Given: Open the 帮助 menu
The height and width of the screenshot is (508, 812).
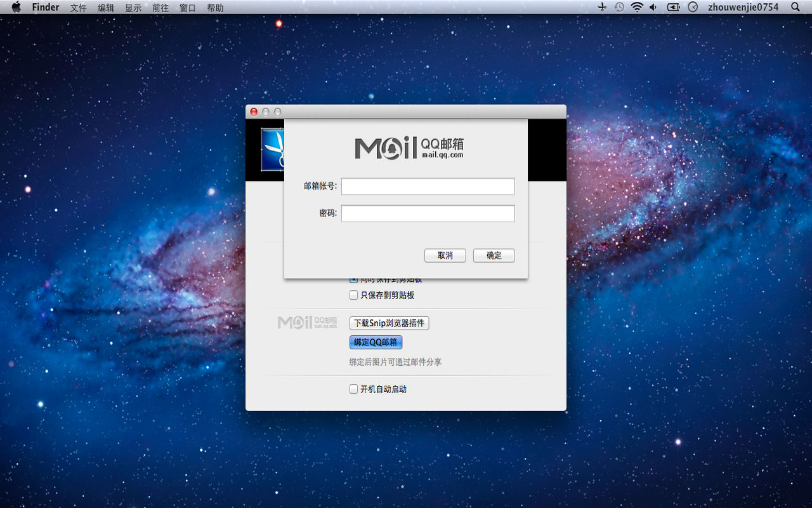Looking at the screenshot, I should pyautogui.click(x=215, y=8).
